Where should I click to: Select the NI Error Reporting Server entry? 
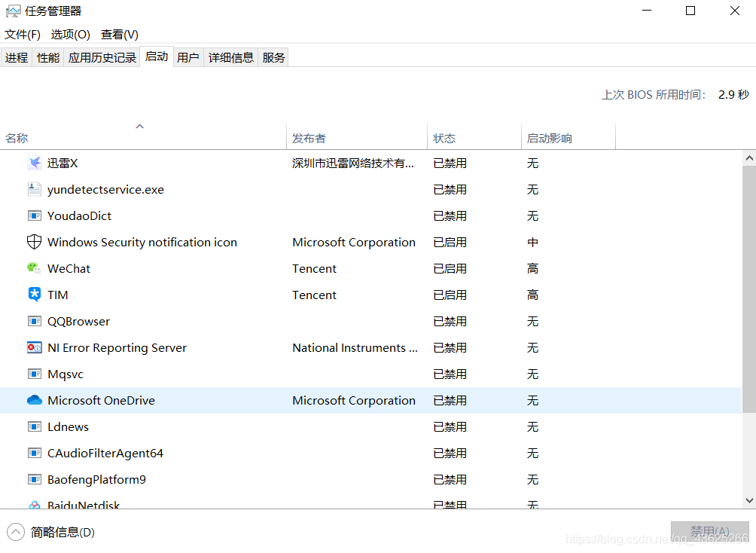pos(117,347)
